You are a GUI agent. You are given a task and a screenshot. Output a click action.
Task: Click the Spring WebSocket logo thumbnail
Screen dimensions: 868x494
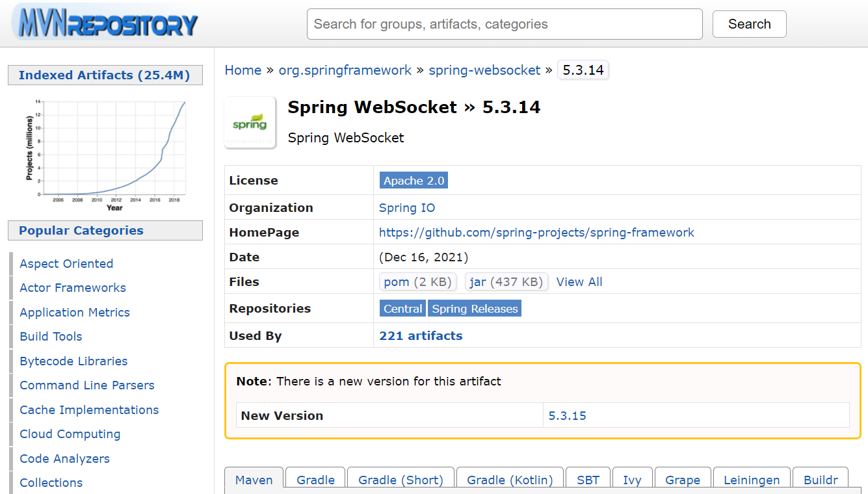point(250,122)
